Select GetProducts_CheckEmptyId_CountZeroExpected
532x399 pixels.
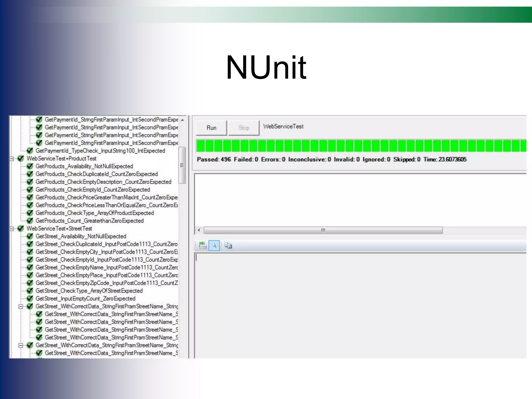[x=93, y=190]
